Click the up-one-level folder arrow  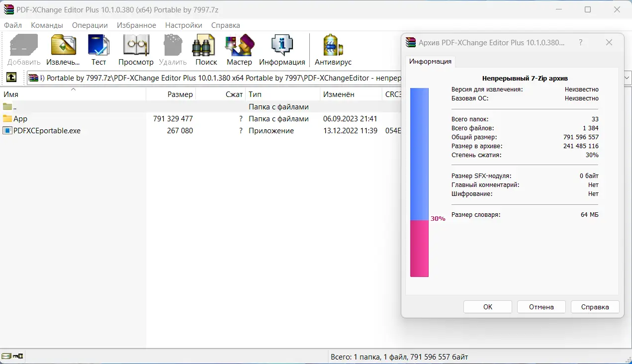(x=11, y=78)
